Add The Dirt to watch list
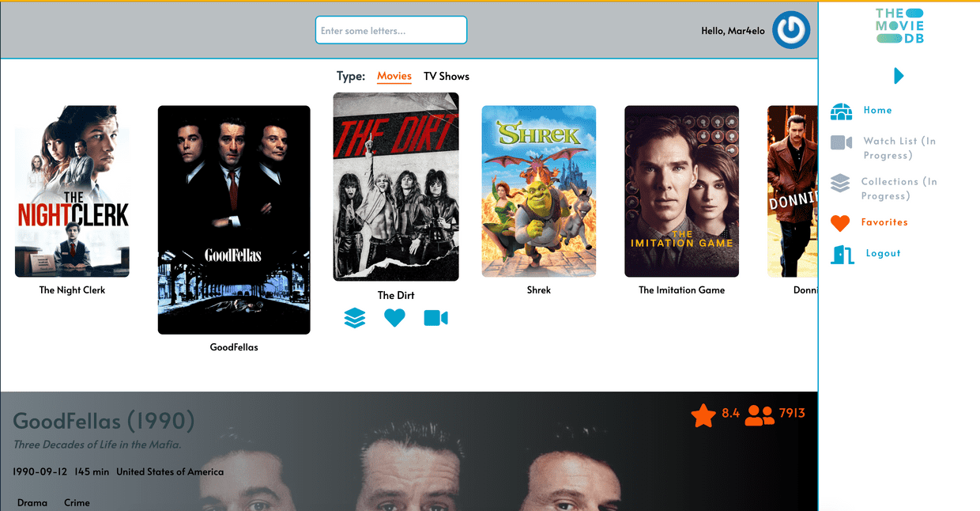Screen dimensions: 980x511 (x=435, y=318)
